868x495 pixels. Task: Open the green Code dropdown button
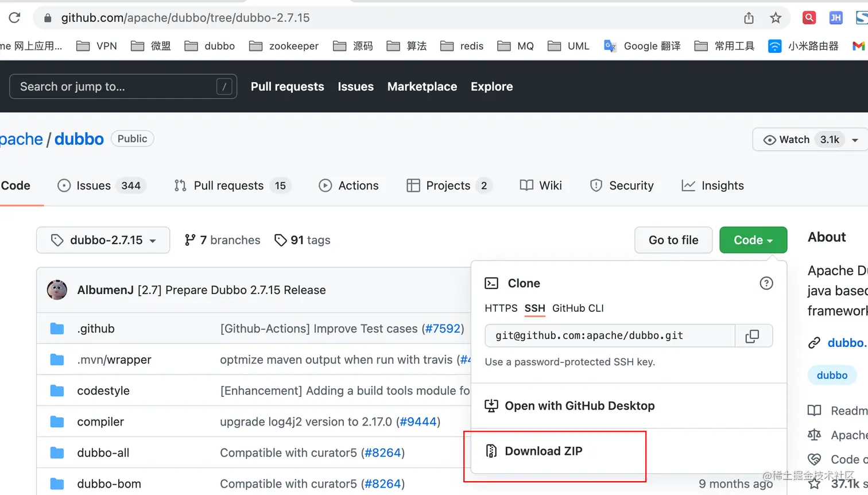coord(753,240)
